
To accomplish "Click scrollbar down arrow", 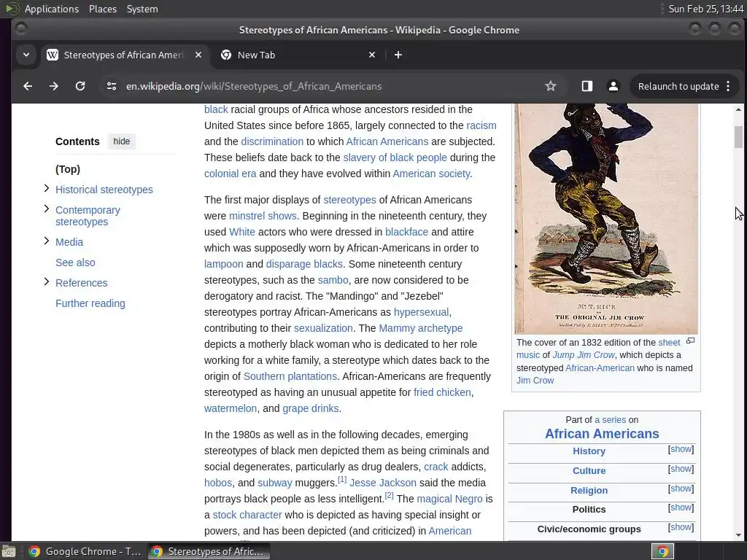I will 738,535.
